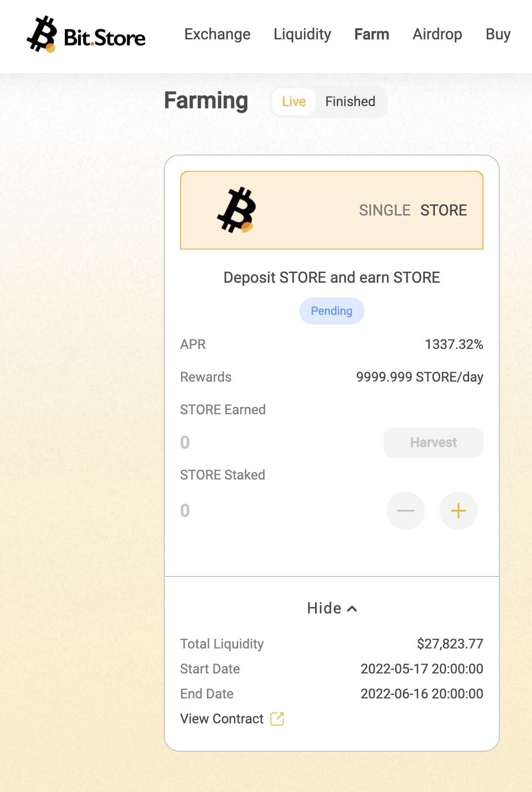
Task: Collapse pool details with Hide
Action: (x=332, y=608)
